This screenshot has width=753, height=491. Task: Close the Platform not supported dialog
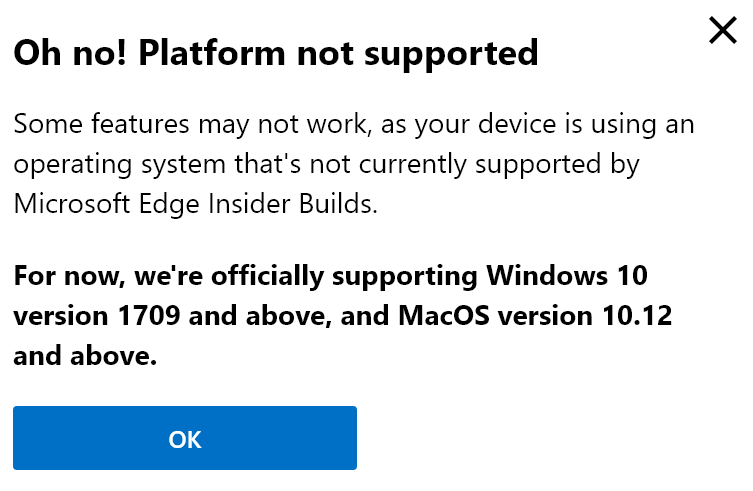(722, 31)
